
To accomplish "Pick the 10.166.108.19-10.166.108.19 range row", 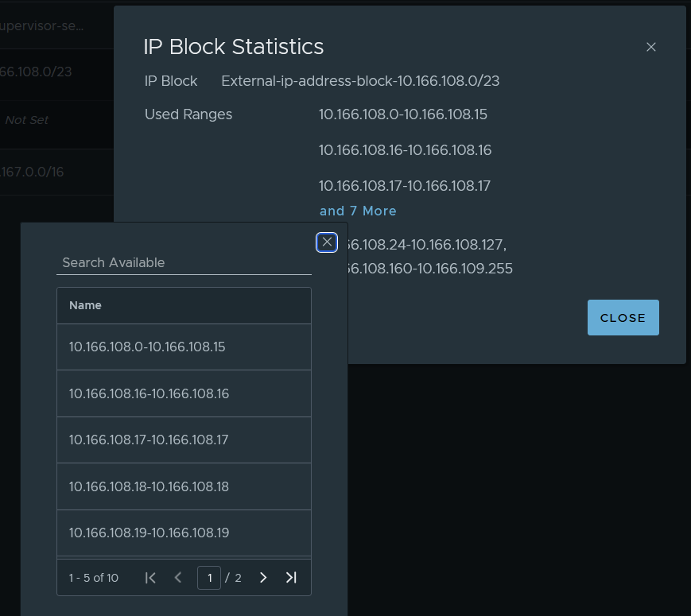I will coord(149,533).
